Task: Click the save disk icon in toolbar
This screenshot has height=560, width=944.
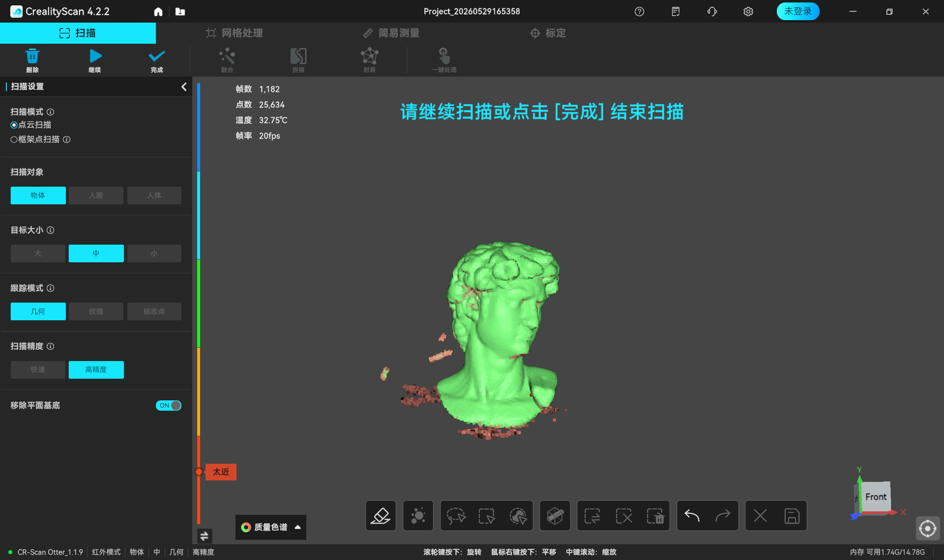Action: (792, 516)
